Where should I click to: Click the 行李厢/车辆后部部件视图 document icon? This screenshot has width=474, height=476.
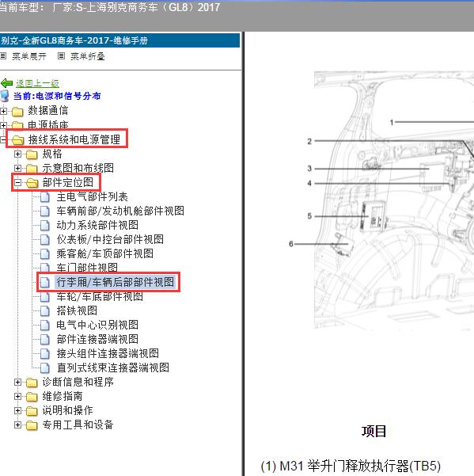click(45, 282)
